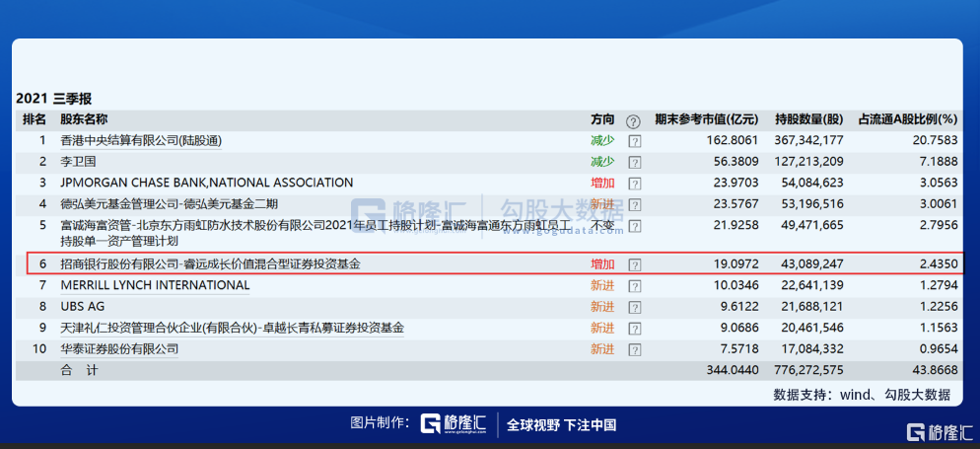
Task: Open 华泰证券股份有限公司 shareholder link
Action: [x=119, y=349]
